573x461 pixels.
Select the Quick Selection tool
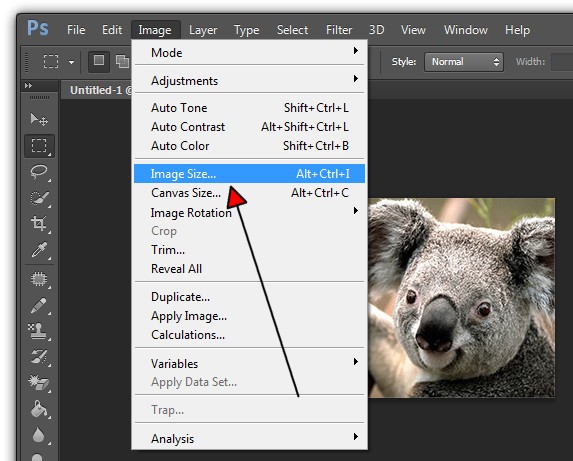[39, 198]
